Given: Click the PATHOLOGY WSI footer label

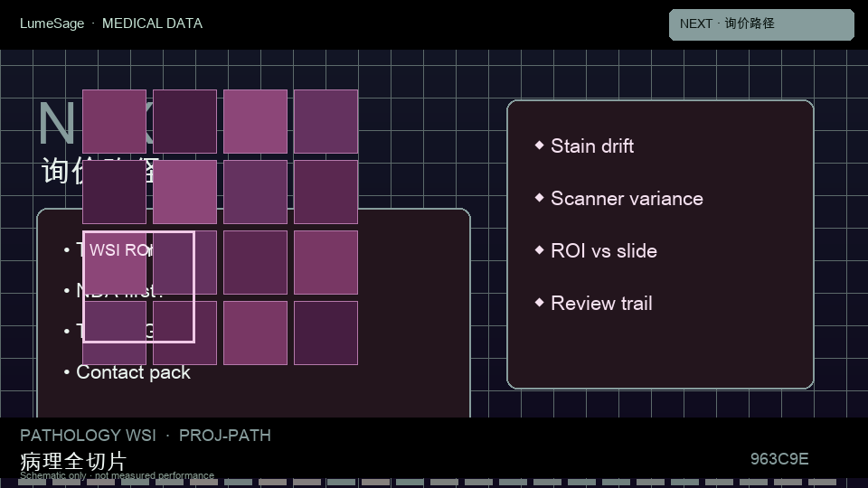Looking at the screenshot, I should tap(88, 436).
